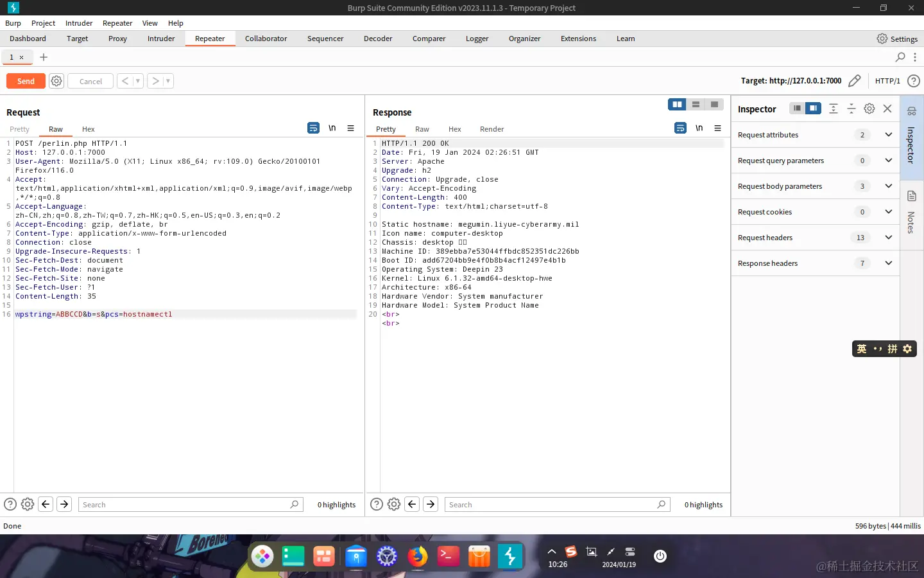Collapse all Inspector sections icon
924x578 pixels.
coord(851,109)
